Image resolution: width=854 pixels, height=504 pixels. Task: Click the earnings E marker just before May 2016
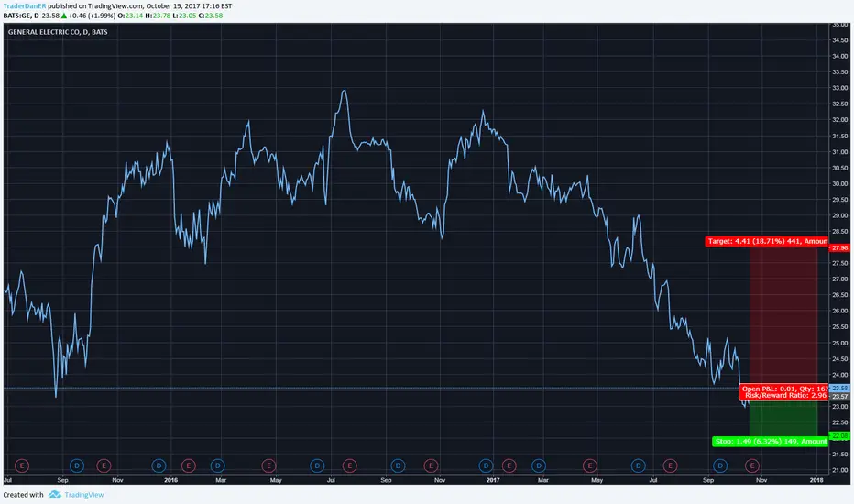pyautogui.click(x=268, y=466)
